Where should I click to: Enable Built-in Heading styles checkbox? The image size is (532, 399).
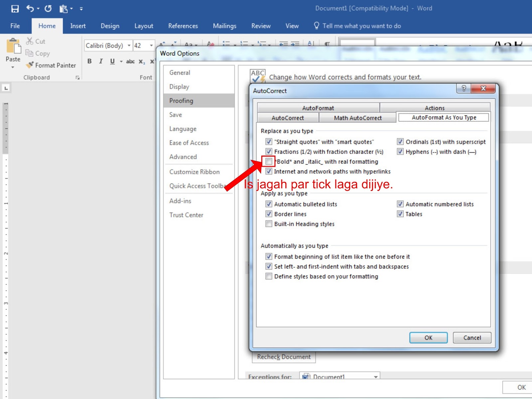(269, 224)
